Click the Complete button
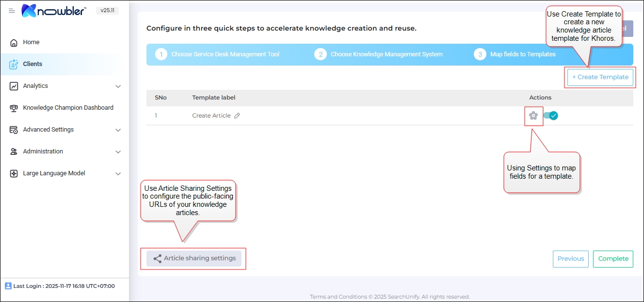644x302 pixels. [613, 259]
